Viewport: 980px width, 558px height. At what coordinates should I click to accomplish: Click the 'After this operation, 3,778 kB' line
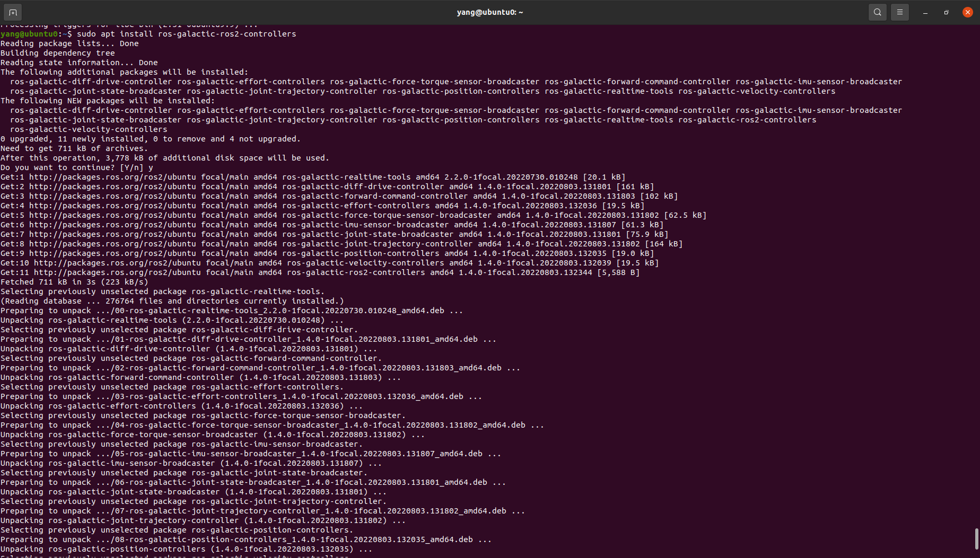coord(165,158)
